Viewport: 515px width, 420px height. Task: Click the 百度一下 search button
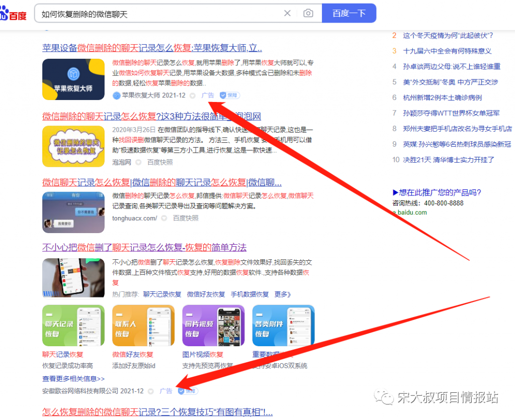point(349,13)
